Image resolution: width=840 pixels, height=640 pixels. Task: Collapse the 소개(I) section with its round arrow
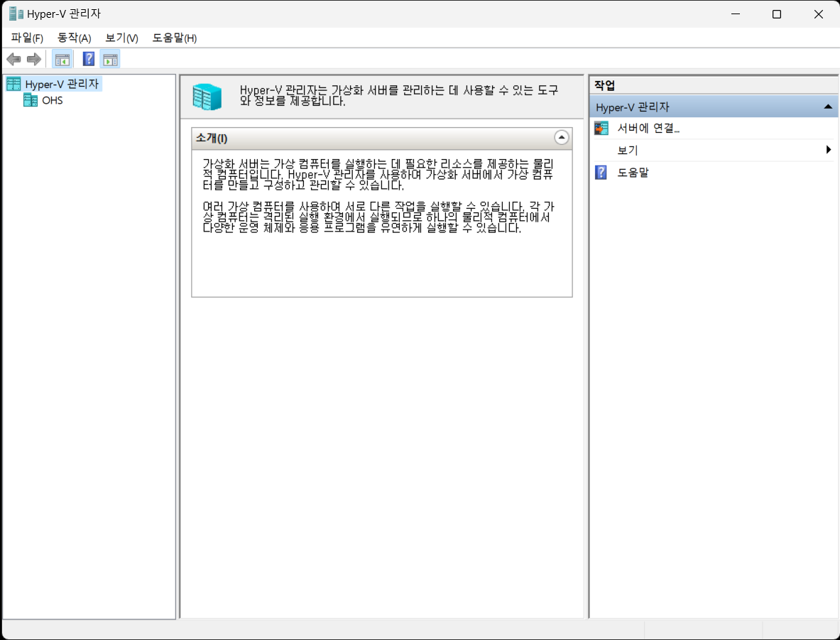(562, 138)
